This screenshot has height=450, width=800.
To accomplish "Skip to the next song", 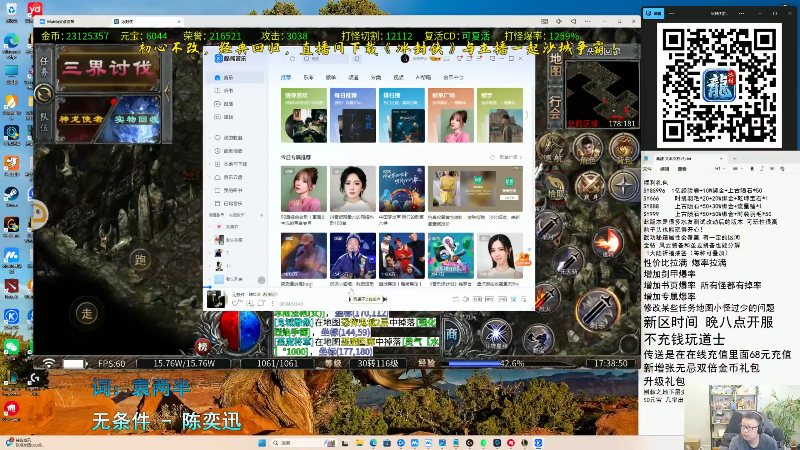I will coord(385,299).
